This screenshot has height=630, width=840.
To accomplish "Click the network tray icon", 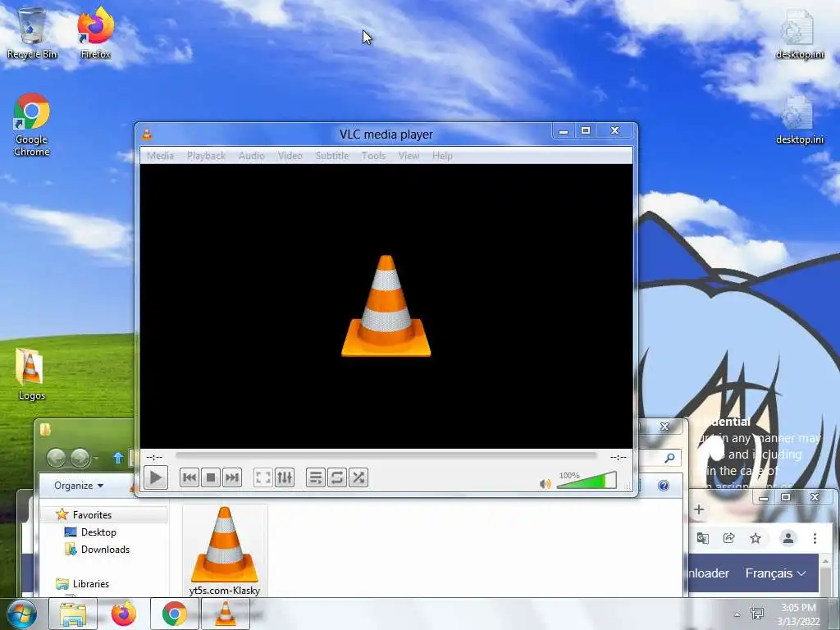I will click(757, 614).
